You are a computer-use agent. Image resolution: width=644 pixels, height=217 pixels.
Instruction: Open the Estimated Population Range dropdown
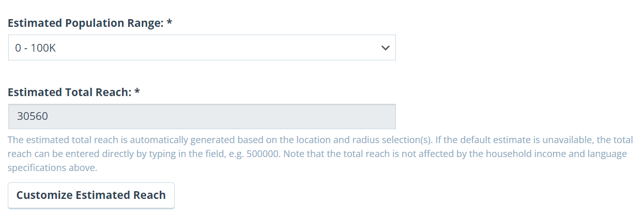(x=202, y=48)
